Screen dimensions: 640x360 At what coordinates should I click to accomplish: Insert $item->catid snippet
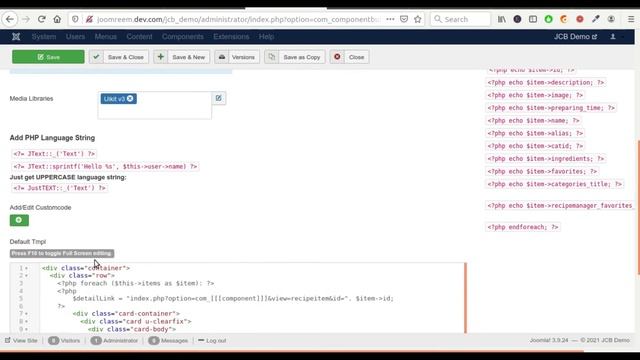535,146
